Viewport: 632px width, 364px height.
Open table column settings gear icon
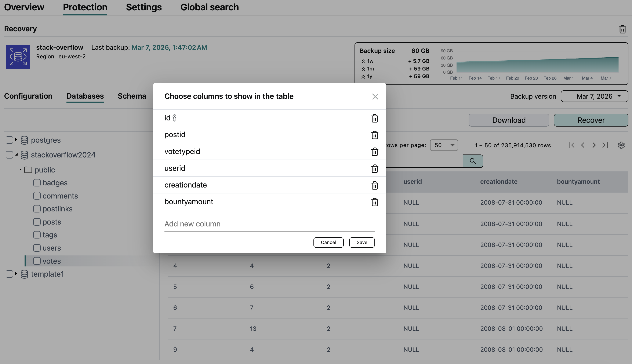pyautogui.click(x=621, y=145)
